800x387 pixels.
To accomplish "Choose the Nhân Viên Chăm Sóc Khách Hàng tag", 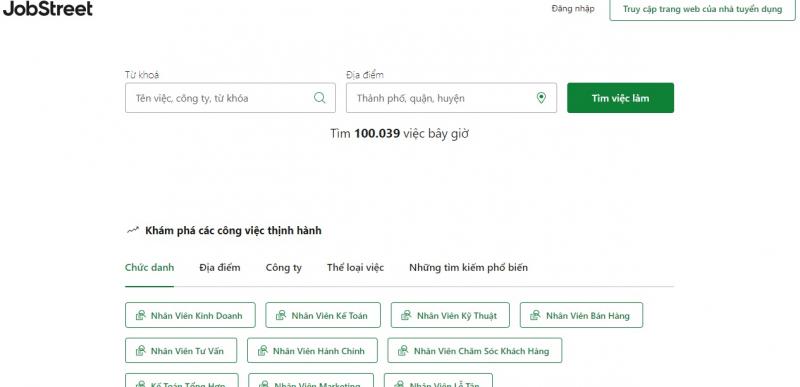I will click(474, 351).
